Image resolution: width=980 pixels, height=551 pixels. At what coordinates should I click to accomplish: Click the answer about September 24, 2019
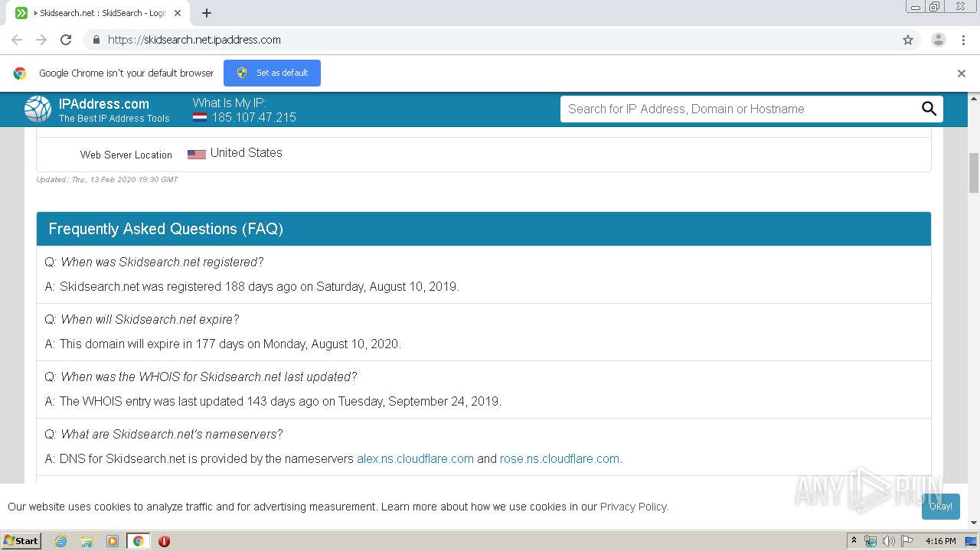280,402
